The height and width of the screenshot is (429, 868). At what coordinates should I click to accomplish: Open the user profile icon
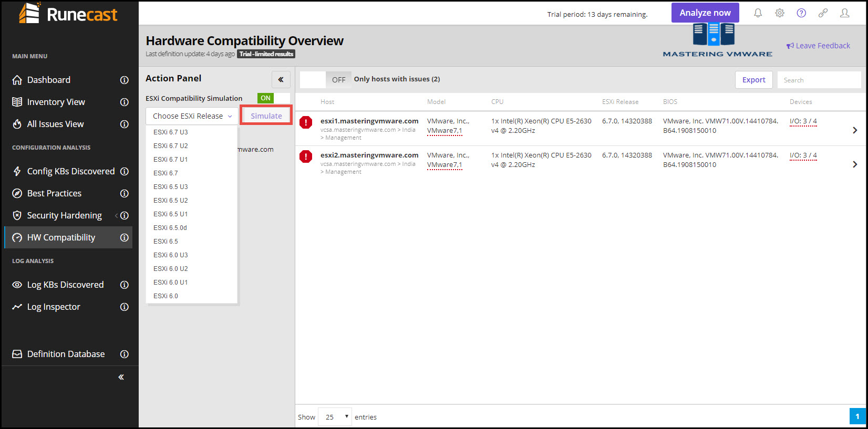point(844,13)
